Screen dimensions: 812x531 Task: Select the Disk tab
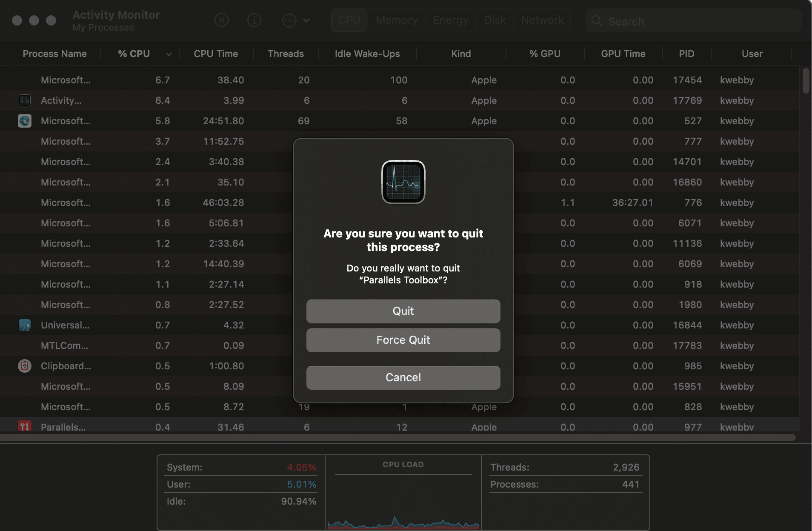pyautogui.click(x=495, y=20)
